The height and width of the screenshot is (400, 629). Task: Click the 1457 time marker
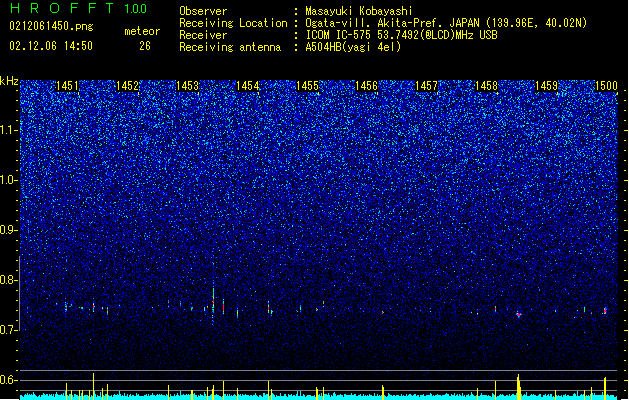[x=426, y=86]
